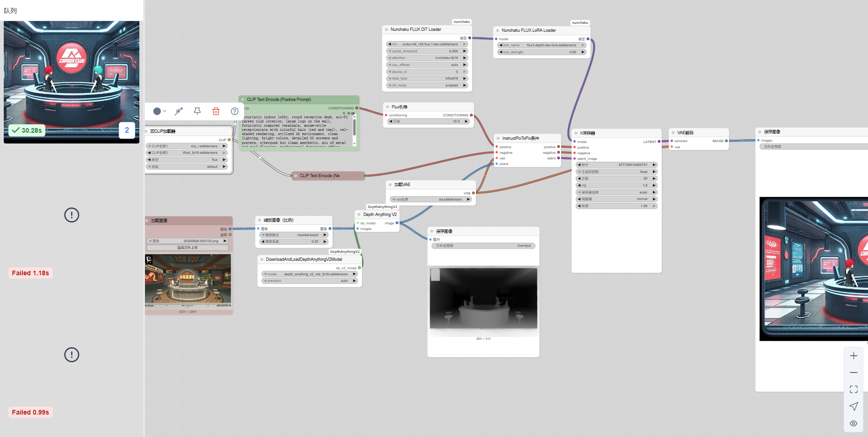
Task: Toggle the i2f_mode enabled setting
Action: [427, 86]
